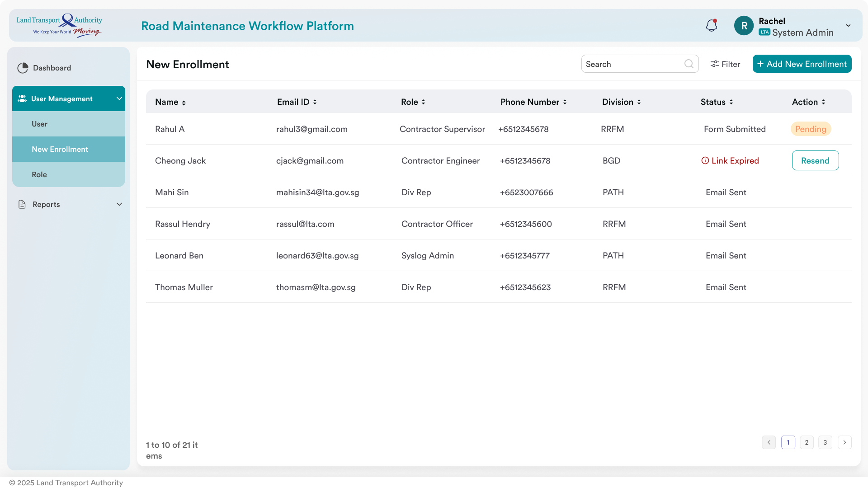868x488 pixels.
Task: Expand the Reports menu chevron
Action: point(119,204)
